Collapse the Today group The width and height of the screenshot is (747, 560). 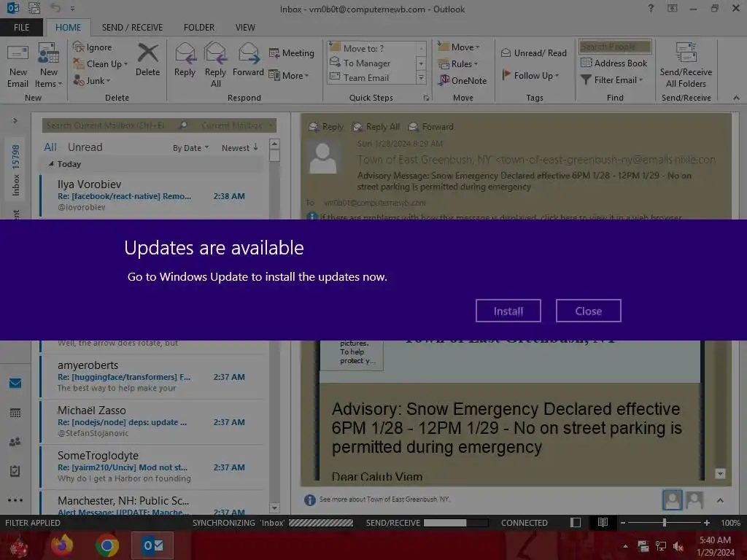51,164
